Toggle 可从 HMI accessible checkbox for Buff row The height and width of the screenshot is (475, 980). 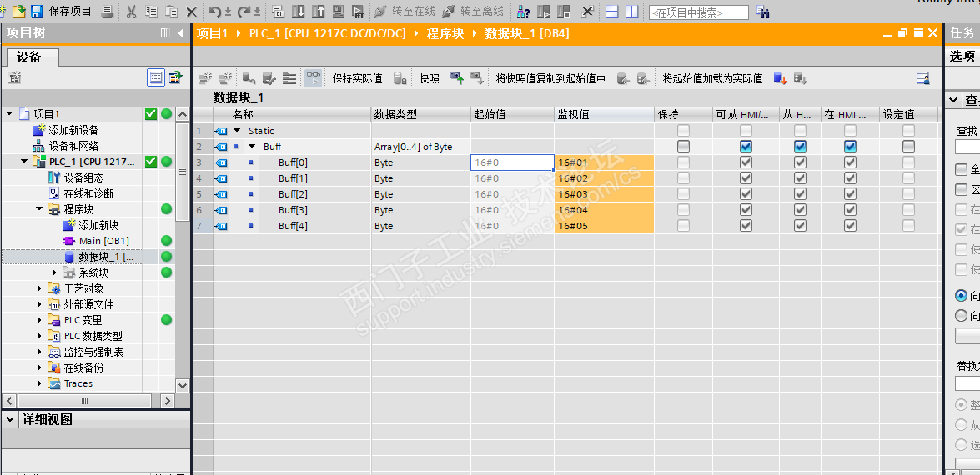coord(746,147)
